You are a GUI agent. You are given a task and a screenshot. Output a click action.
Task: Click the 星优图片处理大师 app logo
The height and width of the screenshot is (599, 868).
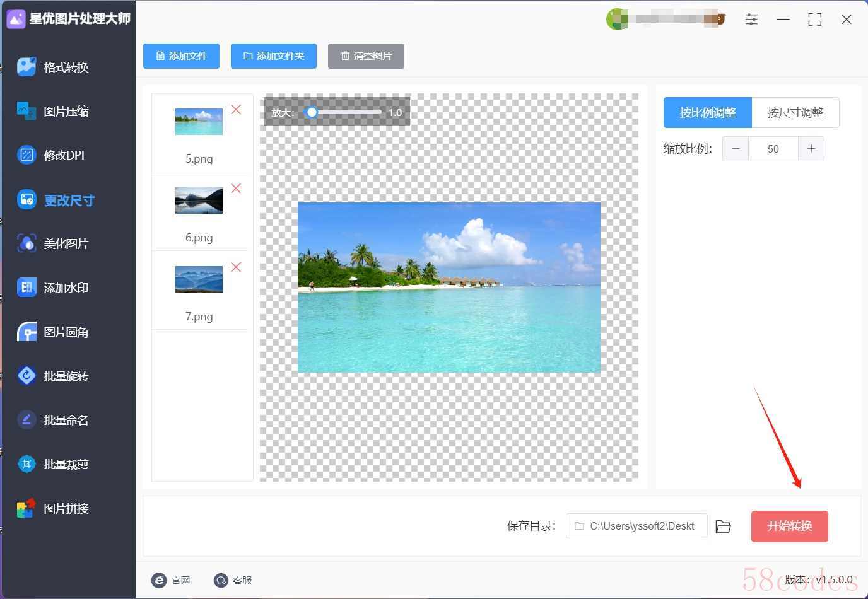tap(16, 19)
